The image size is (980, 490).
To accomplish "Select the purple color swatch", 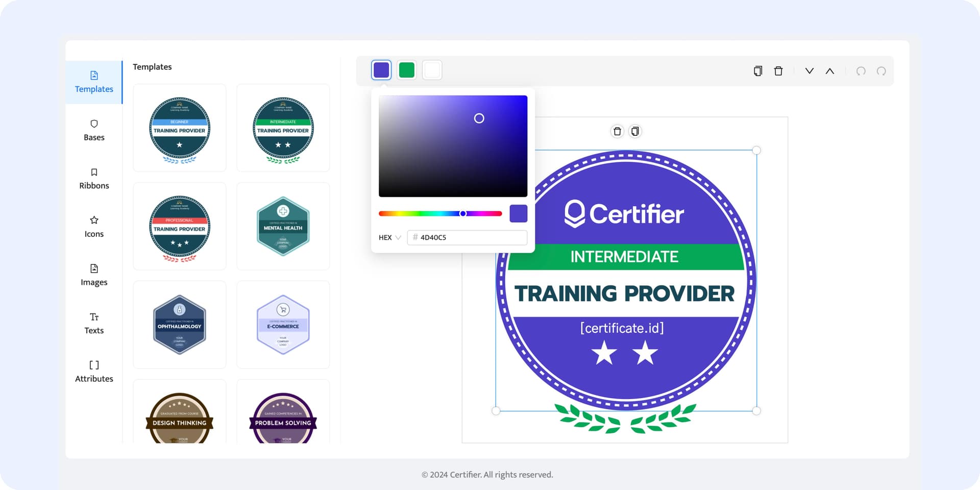I will tap(381, 70).
